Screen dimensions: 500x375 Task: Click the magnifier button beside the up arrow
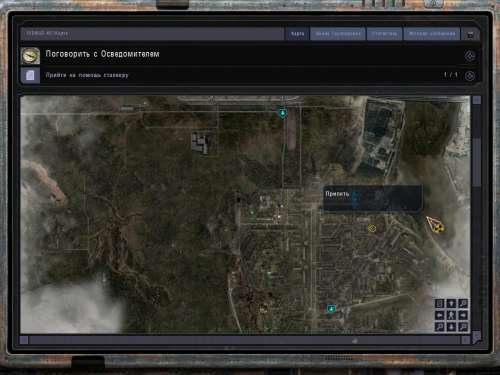click(463, 304)
